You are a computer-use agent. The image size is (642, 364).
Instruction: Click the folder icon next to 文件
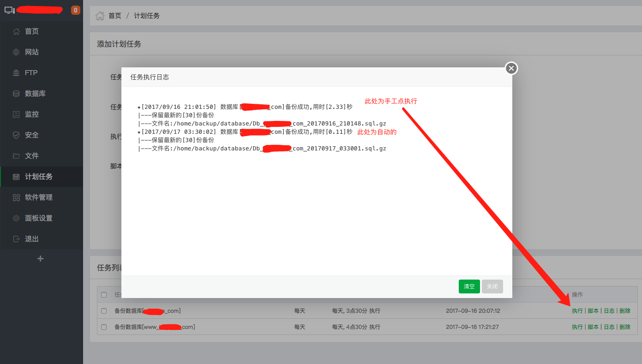[16, 156]
